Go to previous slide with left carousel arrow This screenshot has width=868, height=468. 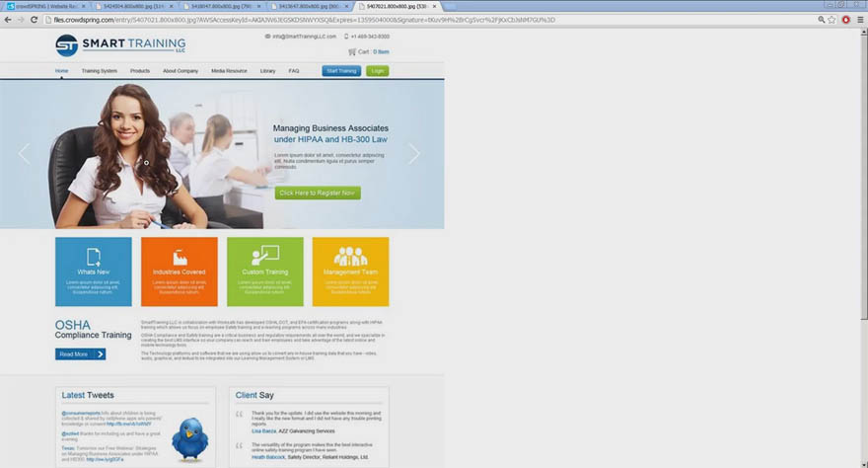coord(25,153)
